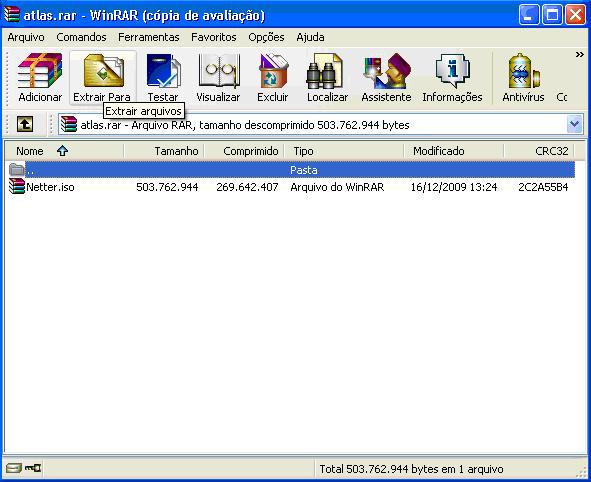This screenshot has height=482, width=591.
Task: Click the RAR icon in address bar
Action: coord(69,124)
